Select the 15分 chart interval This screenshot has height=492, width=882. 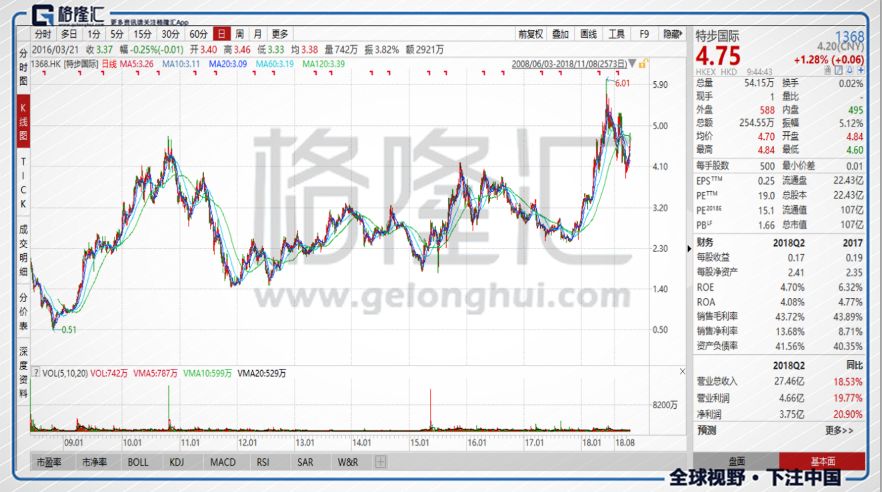point(142,34)
